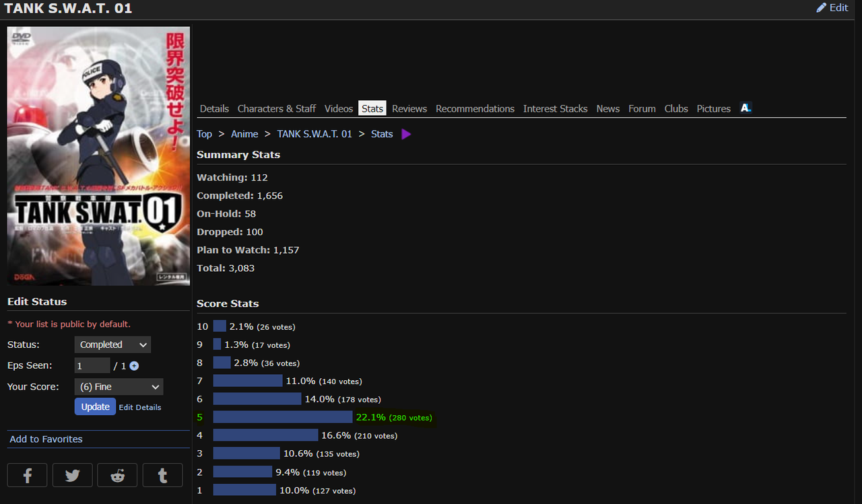Open the A. icon tab in navigation

pos(745,108)
